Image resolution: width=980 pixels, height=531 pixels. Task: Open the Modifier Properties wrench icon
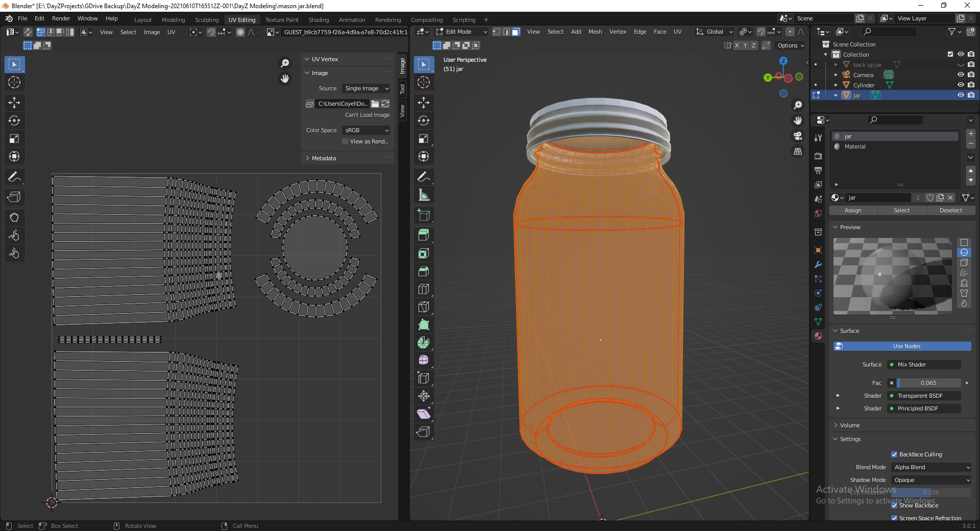click(818, 264)
